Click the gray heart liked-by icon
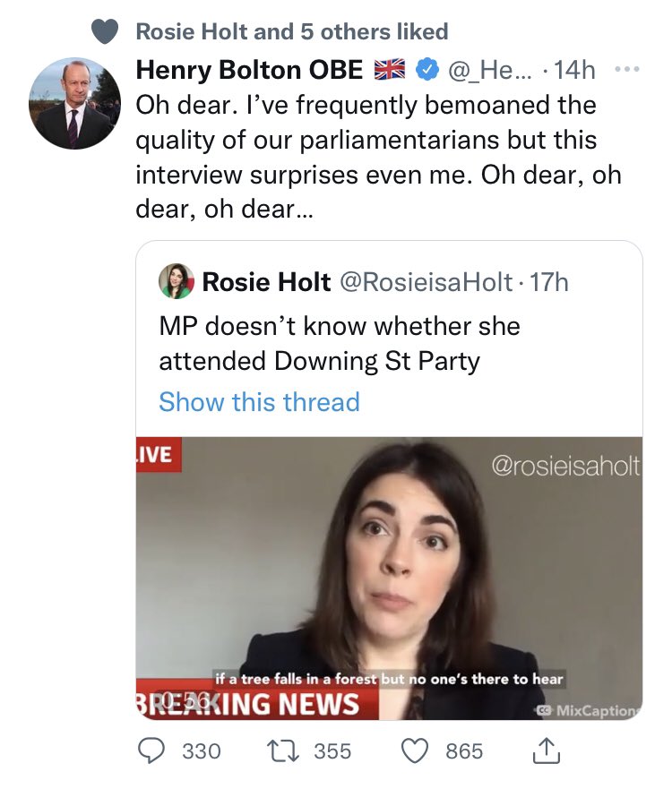The width and height of the screenshot is (672, 789). tap(107, 31)
